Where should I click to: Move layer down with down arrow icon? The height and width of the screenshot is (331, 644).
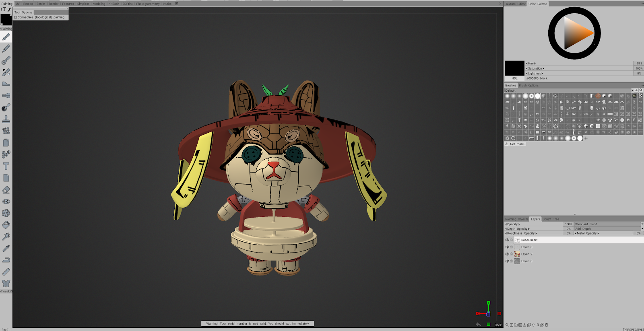(538, 325)
